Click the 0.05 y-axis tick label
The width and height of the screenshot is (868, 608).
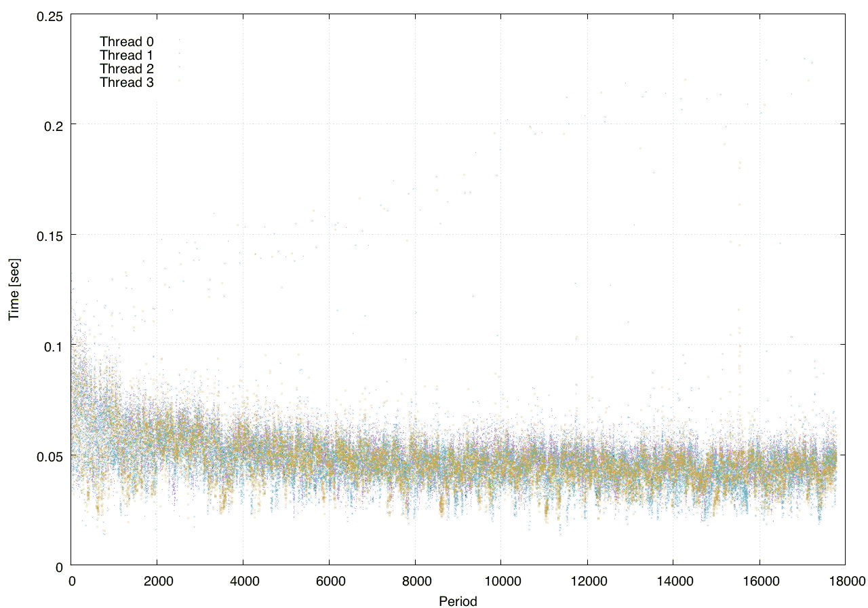click(x=49, y=456)
